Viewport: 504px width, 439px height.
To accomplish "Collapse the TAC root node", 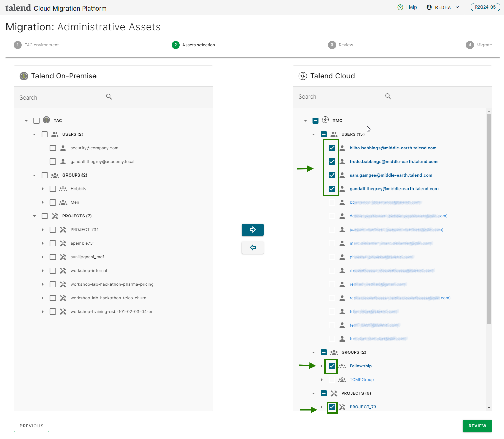I will click(26, 121).
